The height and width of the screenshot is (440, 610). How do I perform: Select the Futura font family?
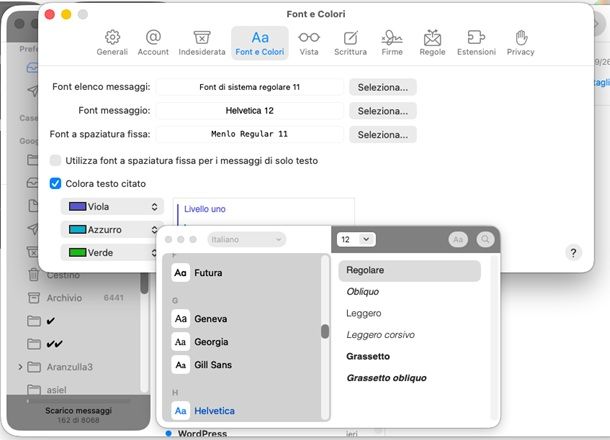pos(208,273)
